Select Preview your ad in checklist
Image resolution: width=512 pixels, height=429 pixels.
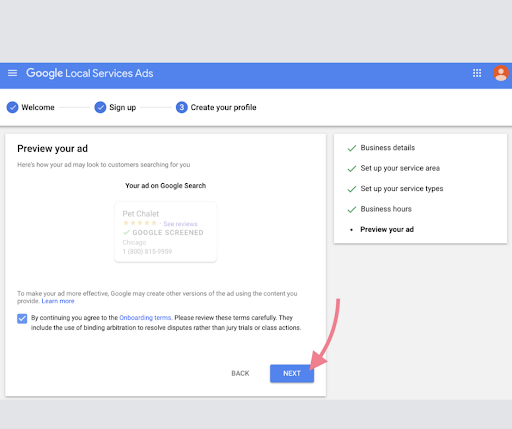click(x=387, y=229)
